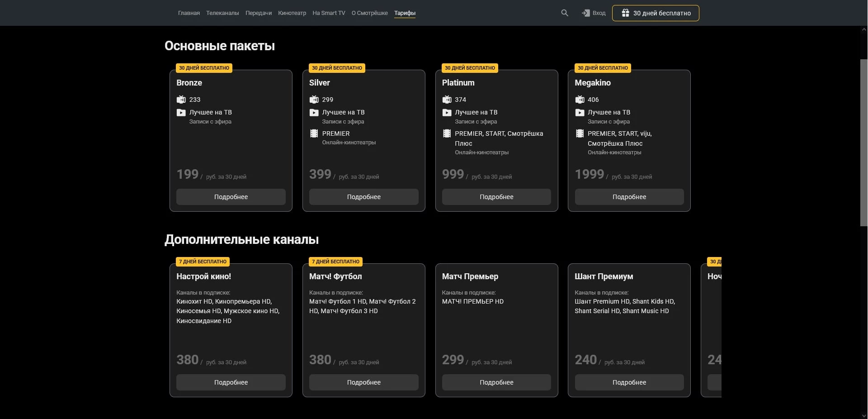
Task: Open the Телеканалы menu item
Action: click(x=222, y=13)
